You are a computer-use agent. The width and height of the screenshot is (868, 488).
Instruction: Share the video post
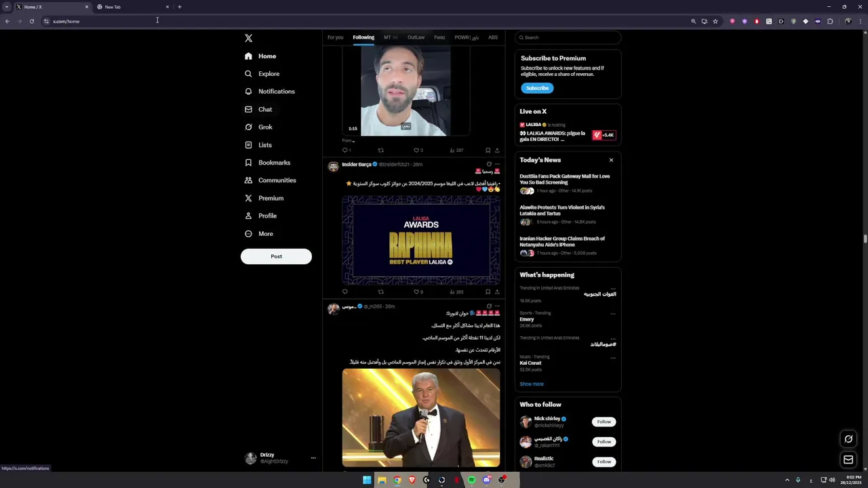pos(497,150)
